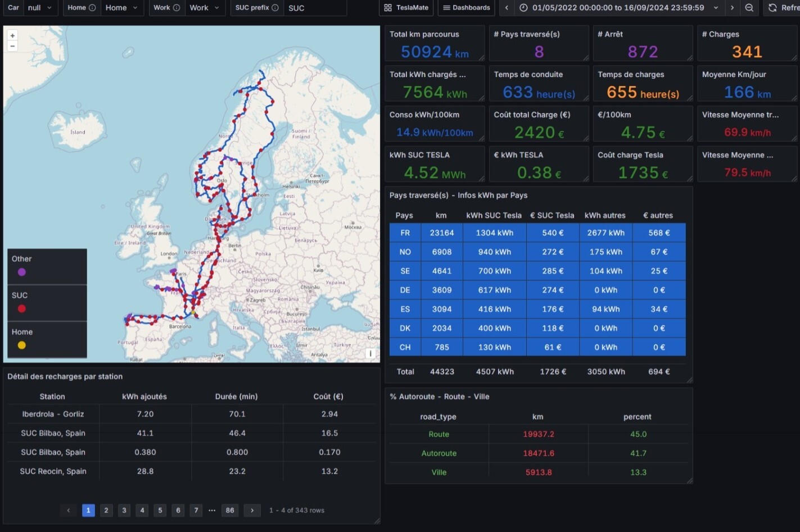The width and height of the screenshot is (800, 532).
Task: Sort stations table by Station column
Action: 52,397
